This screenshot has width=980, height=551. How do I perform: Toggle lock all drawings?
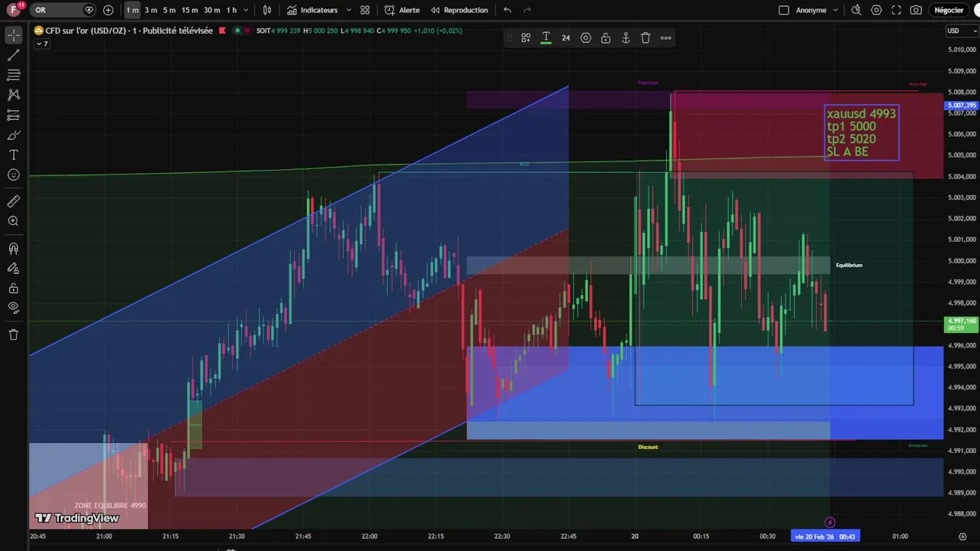click(13, 289)
